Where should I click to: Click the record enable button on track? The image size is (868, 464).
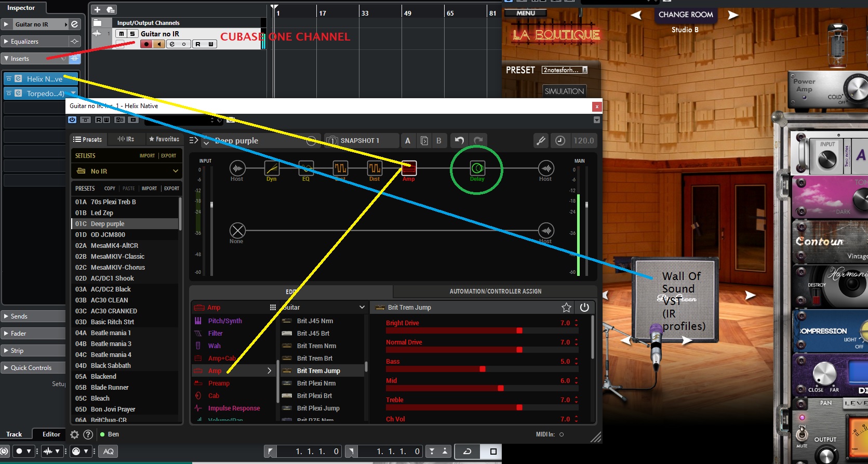146,44
